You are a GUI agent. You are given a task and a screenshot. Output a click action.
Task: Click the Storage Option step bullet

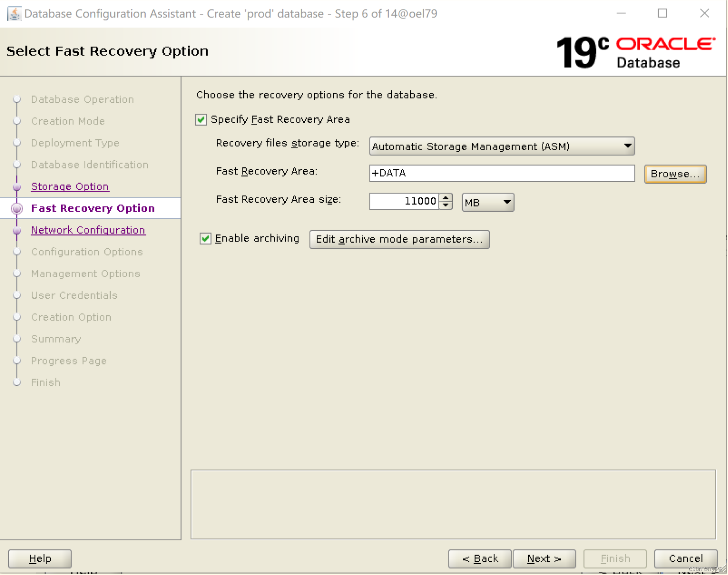coord(17,187)
